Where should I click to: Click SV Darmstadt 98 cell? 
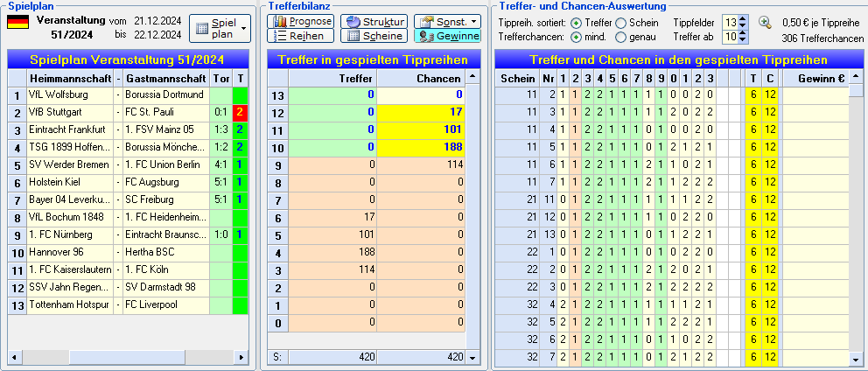tap(166, 287)
